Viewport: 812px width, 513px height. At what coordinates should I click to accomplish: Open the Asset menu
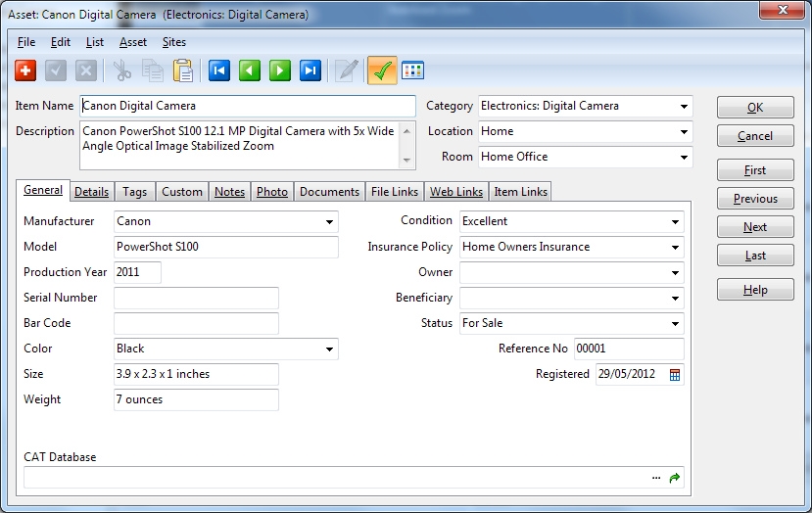click(x=133, y=42)
